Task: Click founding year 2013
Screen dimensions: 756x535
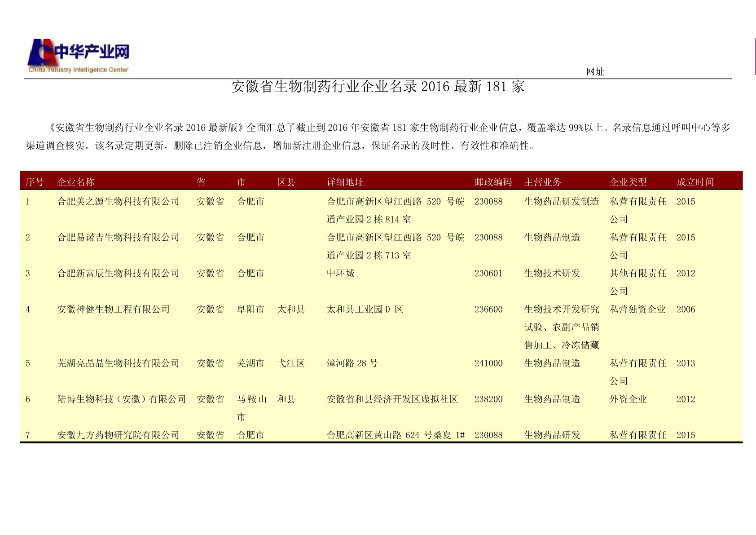Action: [x=686, y=363]
